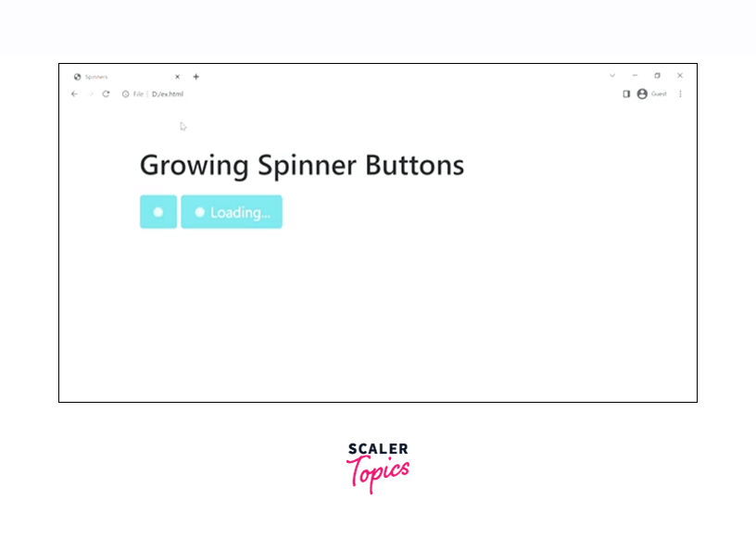756x537 pixels.
Task: Minimize the browser window
Action: point(635,75)
